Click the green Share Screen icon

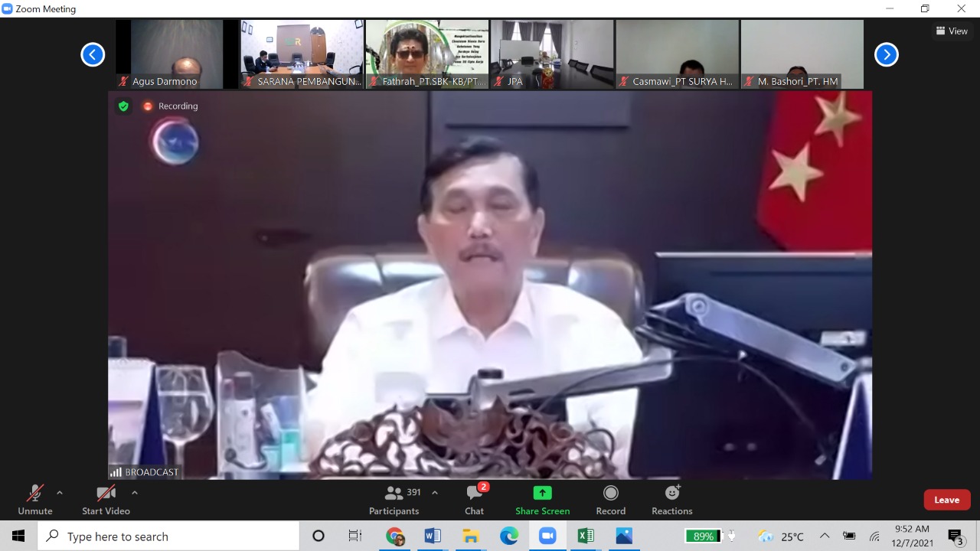coord(542,494)
